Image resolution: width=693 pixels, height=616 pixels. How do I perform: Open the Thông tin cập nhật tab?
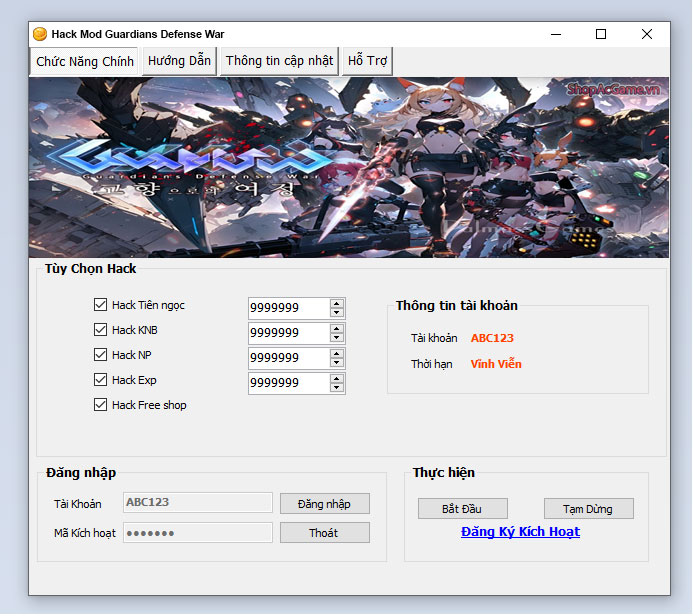tap(279, 61)
